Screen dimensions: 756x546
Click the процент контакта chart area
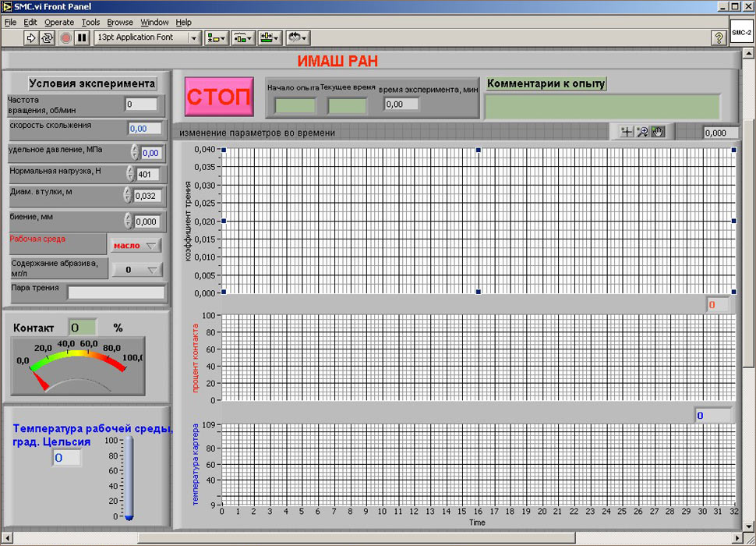pos(479,357)
